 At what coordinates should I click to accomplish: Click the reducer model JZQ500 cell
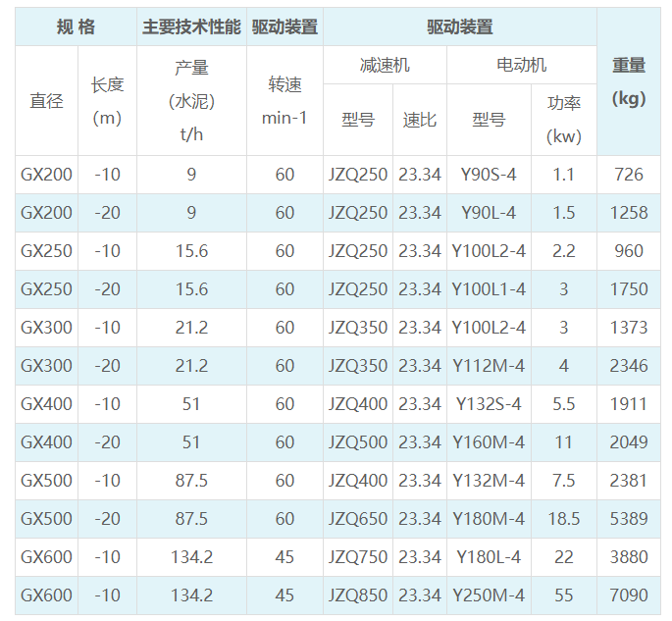pyautogui.click(x=358, y=442)
